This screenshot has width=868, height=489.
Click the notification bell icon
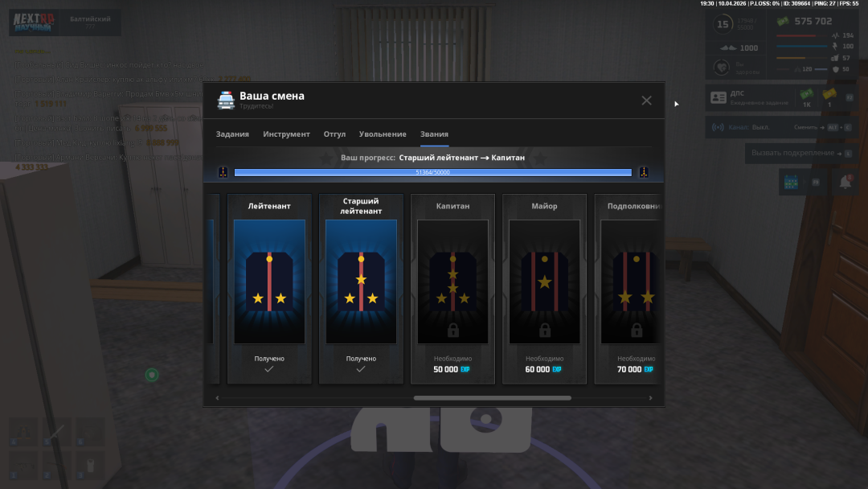pyautogui.click(x=845, y=183)
